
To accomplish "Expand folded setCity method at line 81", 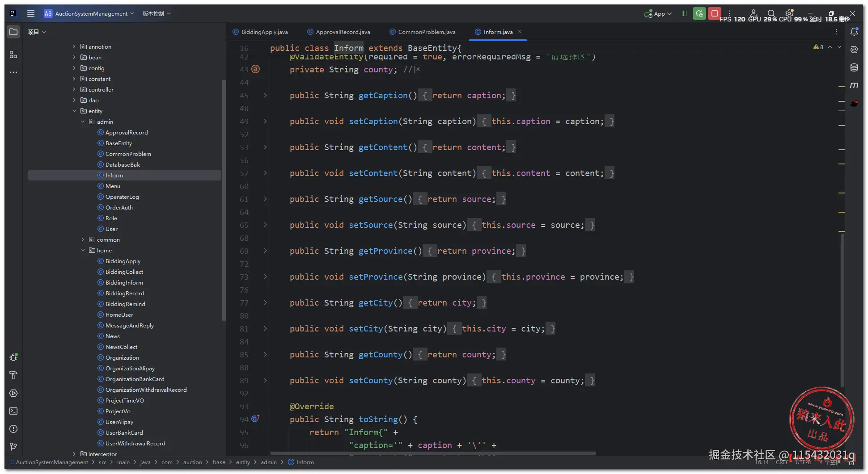I will coord(265,328).
